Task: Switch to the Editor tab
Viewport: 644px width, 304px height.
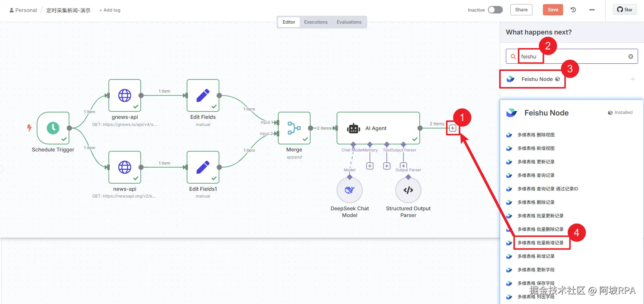Action: 289,22
